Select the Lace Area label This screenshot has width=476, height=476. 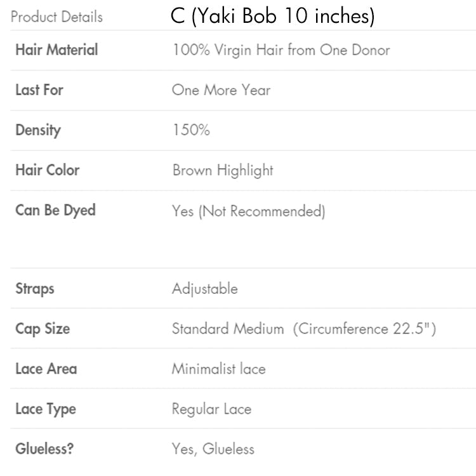46,369
